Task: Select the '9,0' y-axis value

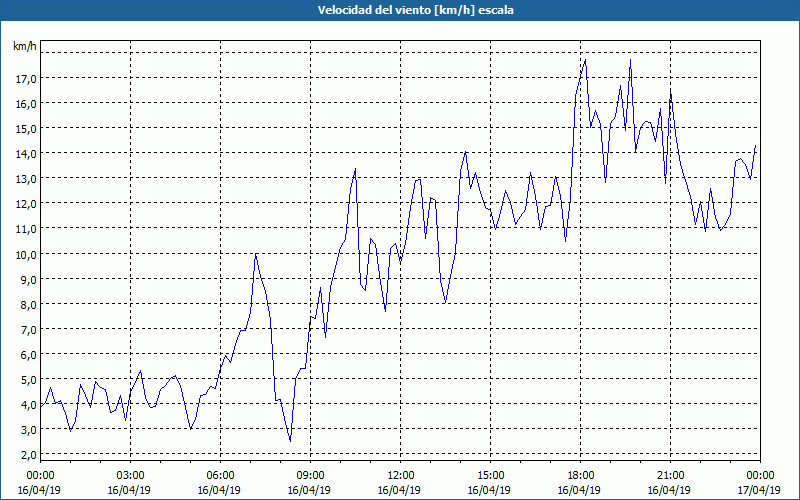Action: click(29, 279)
